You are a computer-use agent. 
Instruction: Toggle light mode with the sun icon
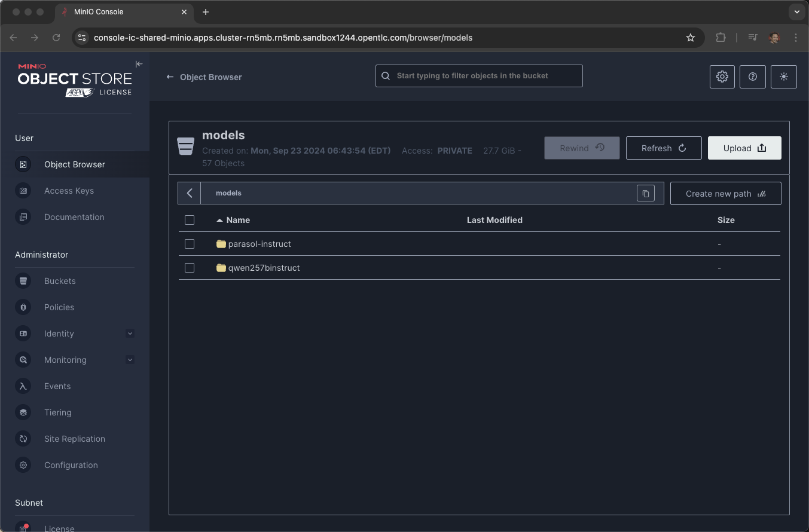click(x=784, y=77)
